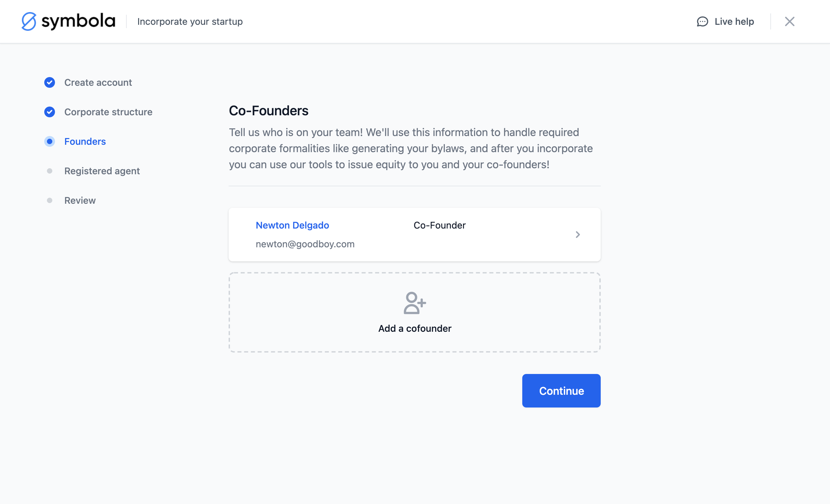Click the Live help text
The image size is (830, 504).
[x=734, y=21]
